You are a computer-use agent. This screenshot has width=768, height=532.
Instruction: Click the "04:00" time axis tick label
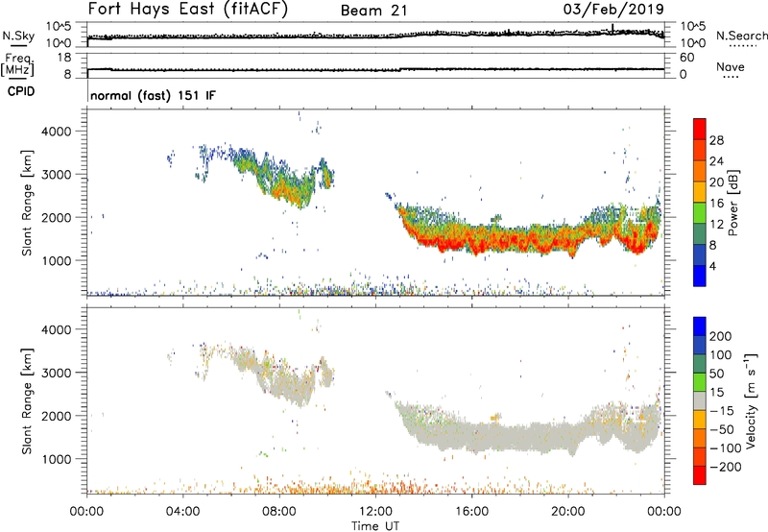[x=182, y=512]
